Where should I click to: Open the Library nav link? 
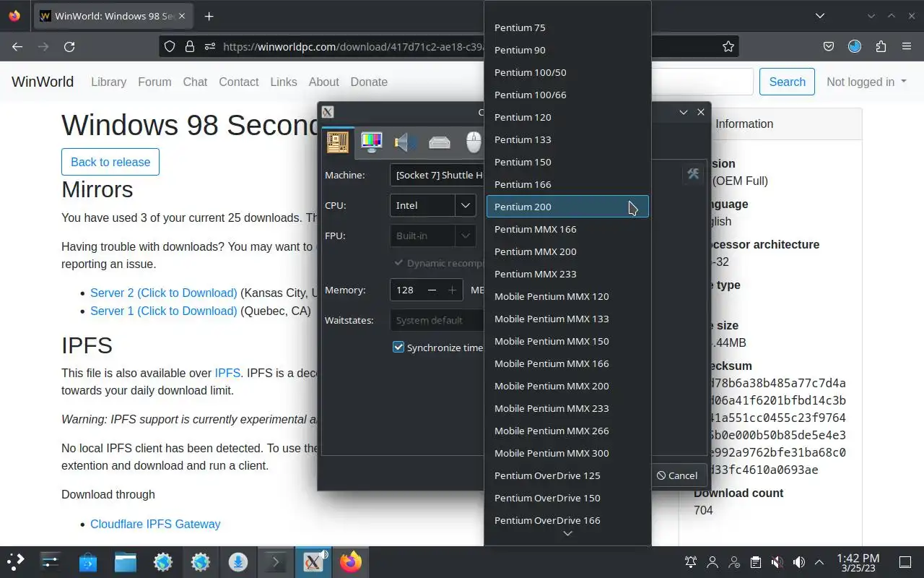pyautogui.click(x=108, y=82)
